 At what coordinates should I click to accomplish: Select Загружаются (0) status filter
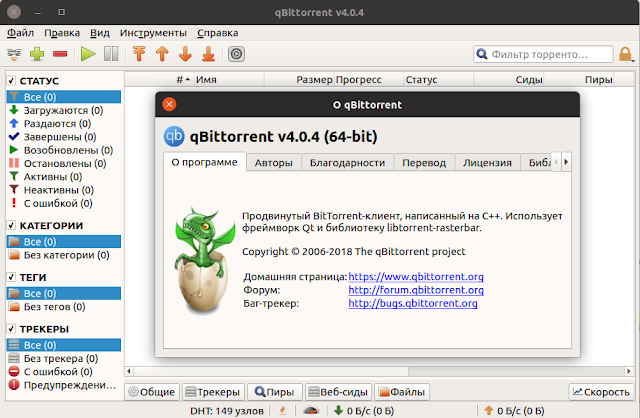pyautogui.click(x=64, y=110)
